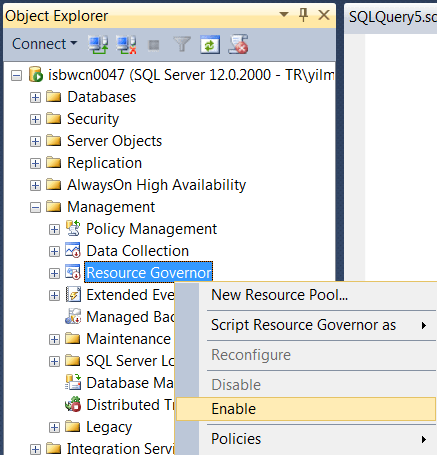The width and height of the screenshot is (437, 455).
Task: Click the Maintenance folder icon
Action: coord(73,338)
